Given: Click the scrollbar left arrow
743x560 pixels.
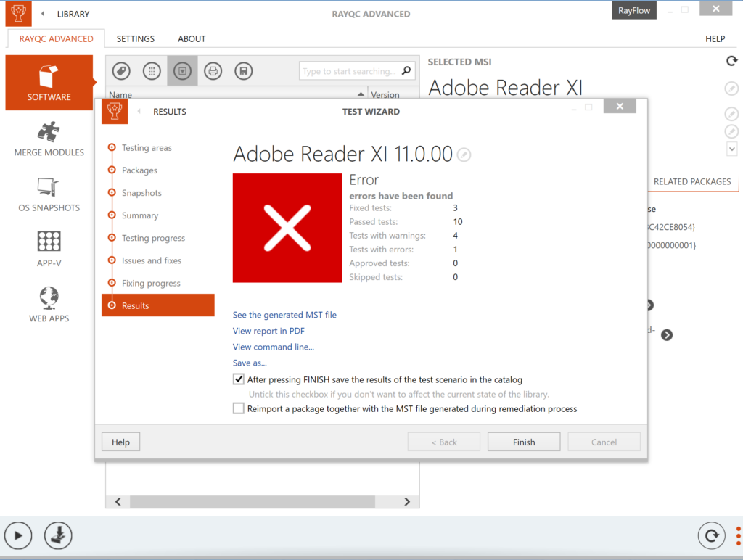Looking at the screenshot, I should click(118, 502).
